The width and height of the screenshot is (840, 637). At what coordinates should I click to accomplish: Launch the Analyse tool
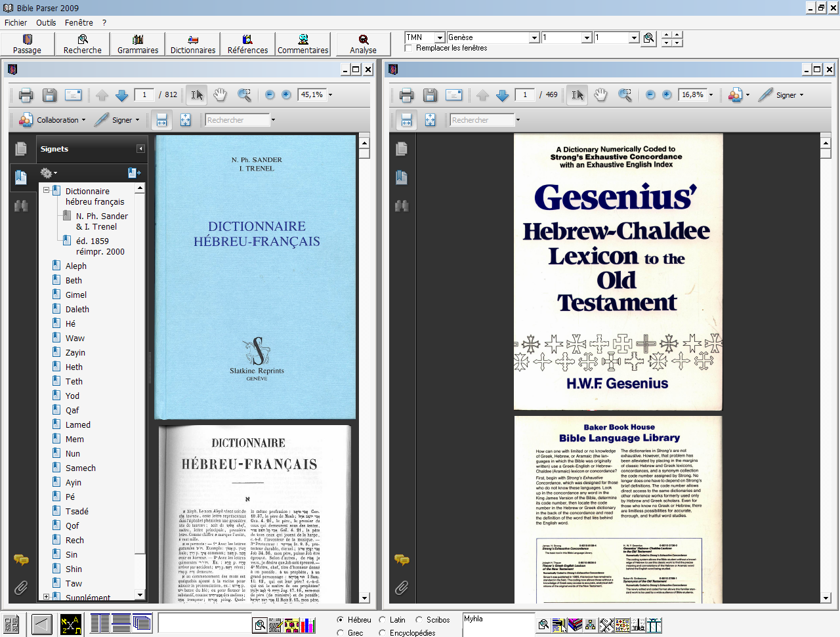click(363, 44)
